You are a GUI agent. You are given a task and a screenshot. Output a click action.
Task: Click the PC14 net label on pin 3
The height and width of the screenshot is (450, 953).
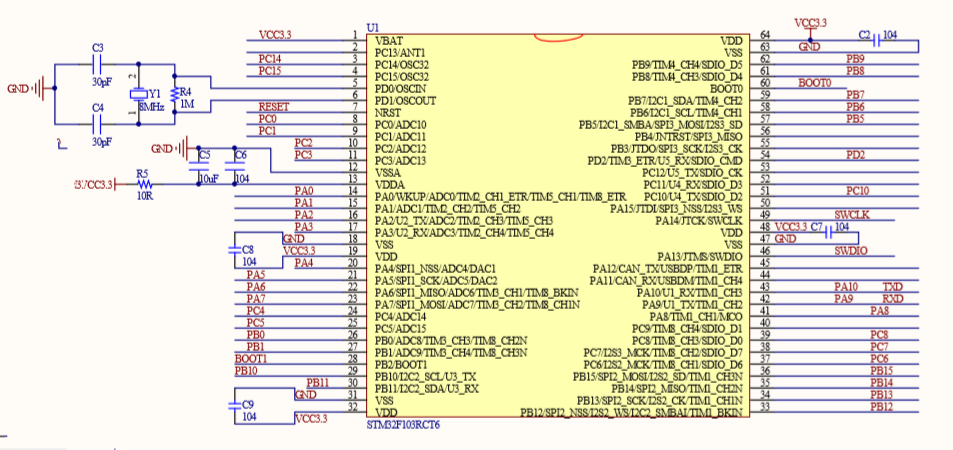pyautogui.click(x=270, y=59)
